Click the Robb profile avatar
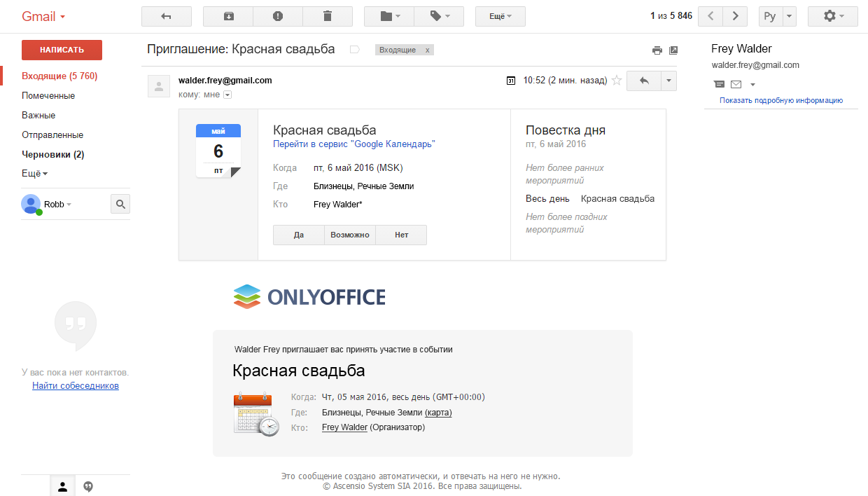Image resolution: width=868 pixels, height=496 pixels. coord(31,204)
